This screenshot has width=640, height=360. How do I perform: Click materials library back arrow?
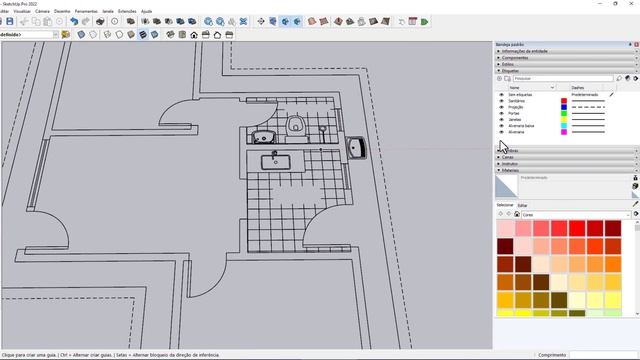pos(500,214)
